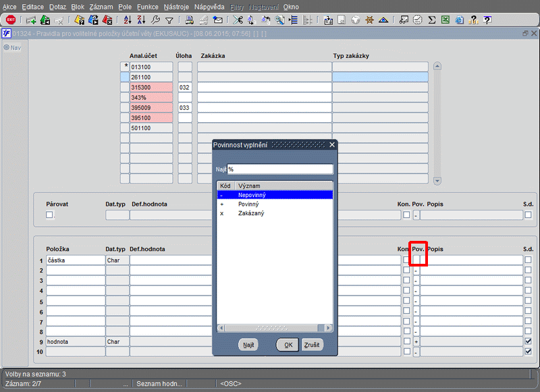
Task: Click the ship's wheel navigation icon
Action: click(369, 20)
